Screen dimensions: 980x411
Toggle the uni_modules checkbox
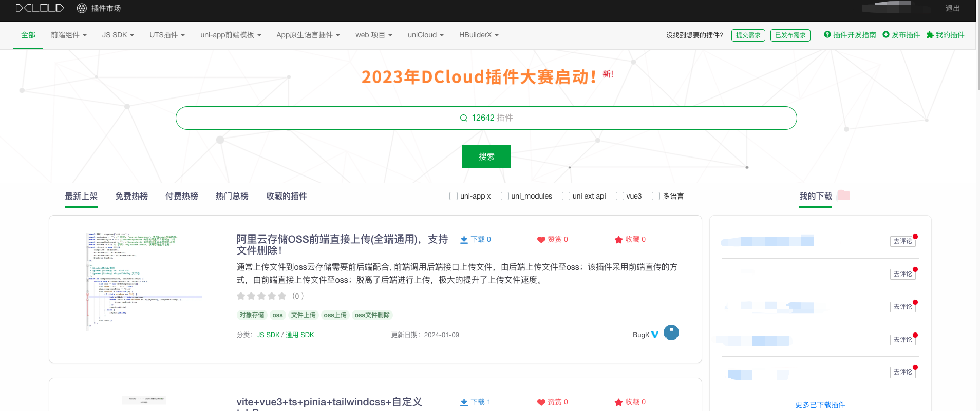505,196
